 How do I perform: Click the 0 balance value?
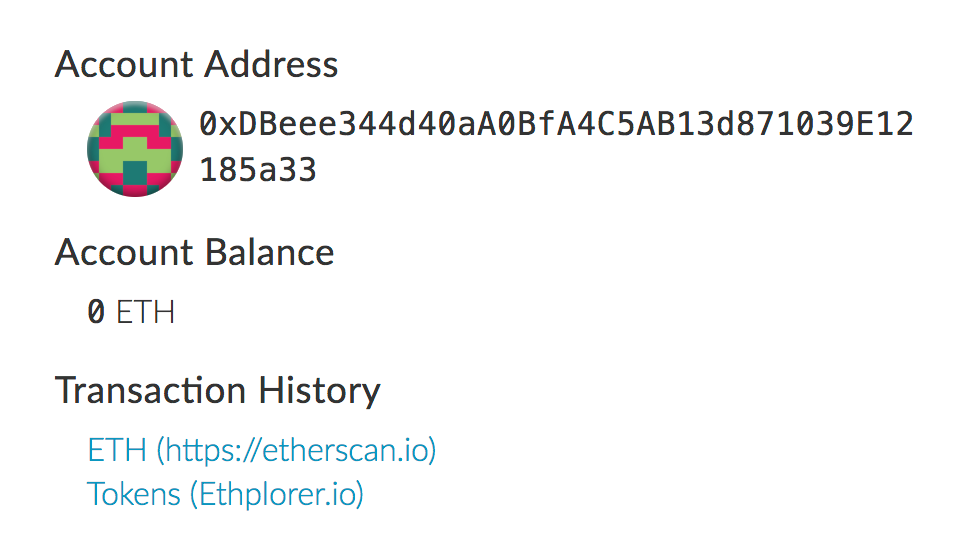tap(96, 313)
